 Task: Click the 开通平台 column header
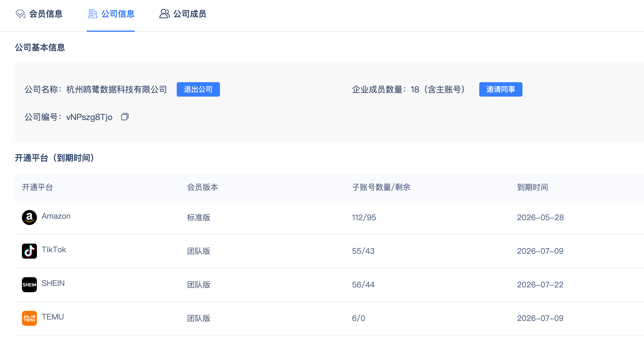pos(38,187)
